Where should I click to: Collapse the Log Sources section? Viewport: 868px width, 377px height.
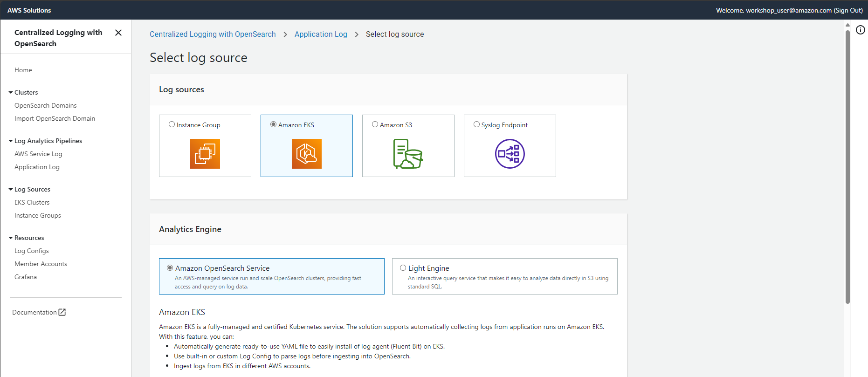[11, 189]
